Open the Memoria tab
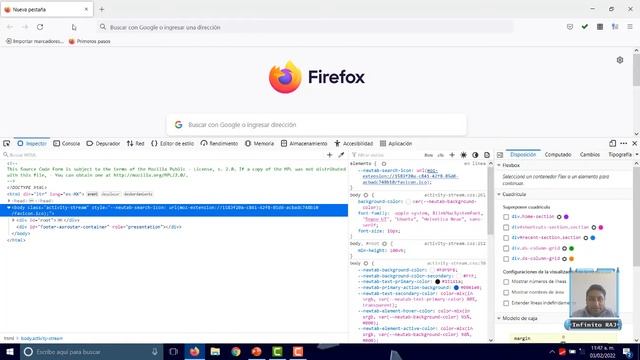640x360 pixels. click(260, 144)
